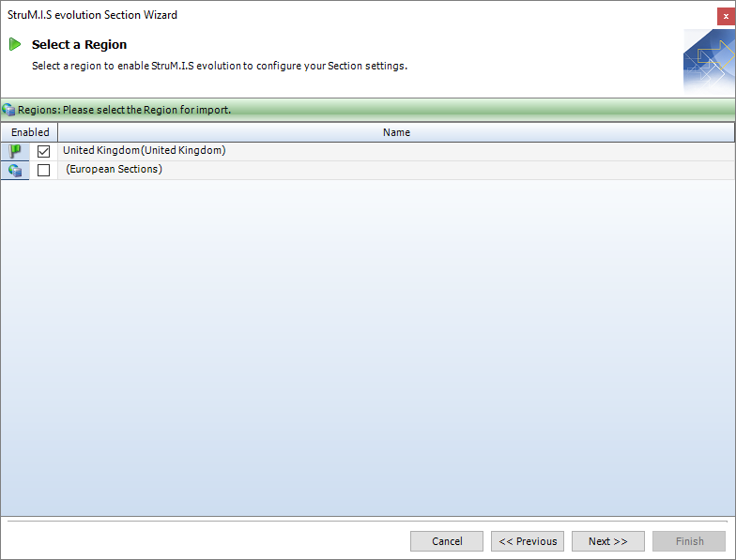Screen dimensions: 736x560
Task: Sort by the Name column header
Action: pos(396,132)
